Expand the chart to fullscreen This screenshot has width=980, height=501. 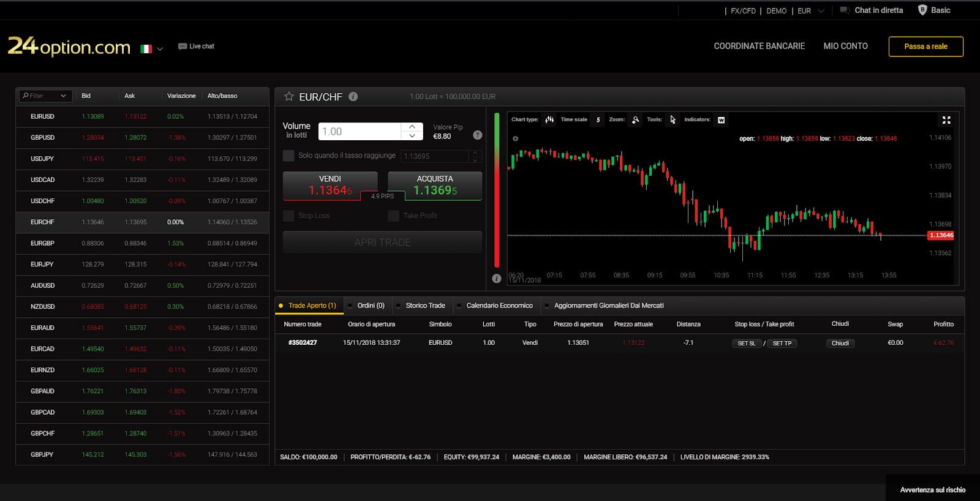[946, 120]
